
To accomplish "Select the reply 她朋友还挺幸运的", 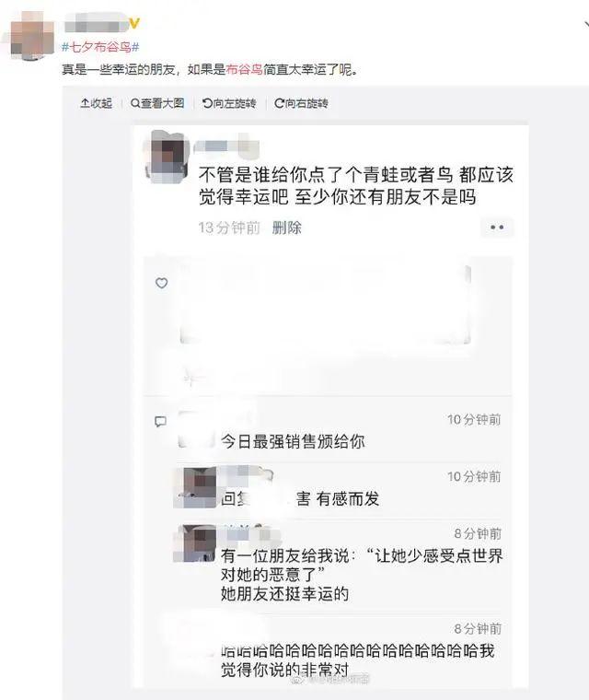I will [x=284, y=594].
